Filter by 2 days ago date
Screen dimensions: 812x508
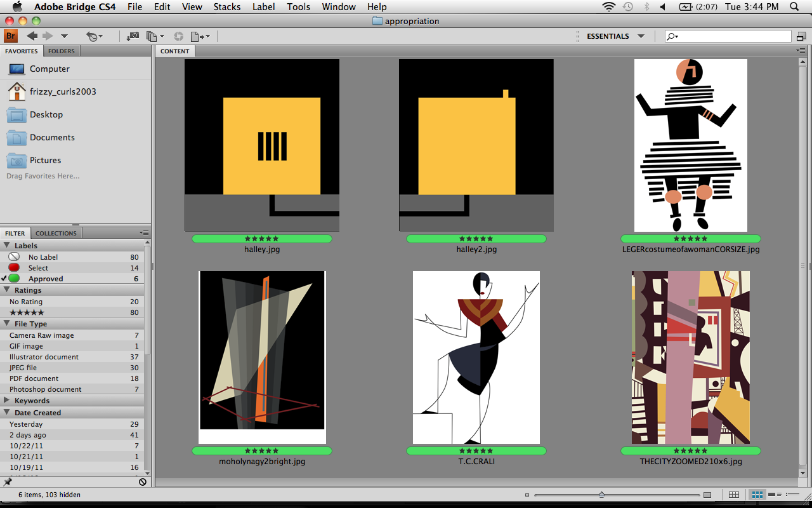click(x=72, y=435)
